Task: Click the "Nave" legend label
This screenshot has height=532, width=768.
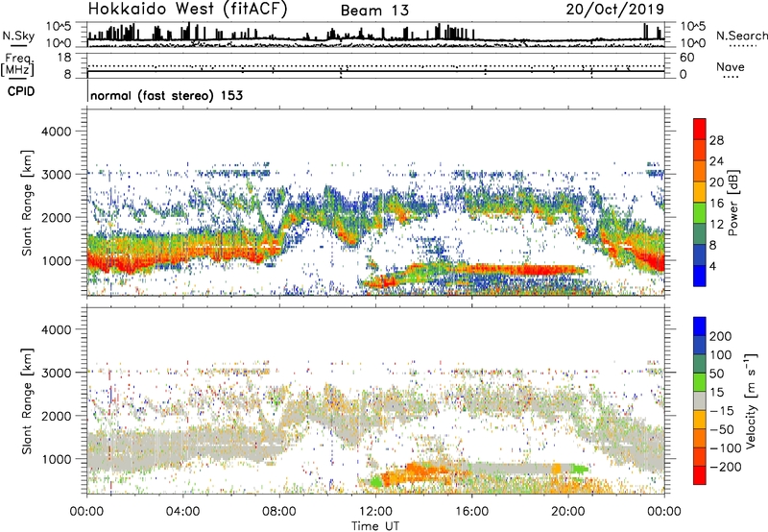Action: tap(731, 67)
